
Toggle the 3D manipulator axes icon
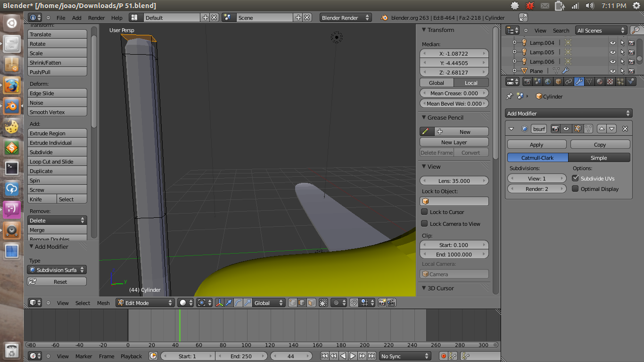point(219,303)
